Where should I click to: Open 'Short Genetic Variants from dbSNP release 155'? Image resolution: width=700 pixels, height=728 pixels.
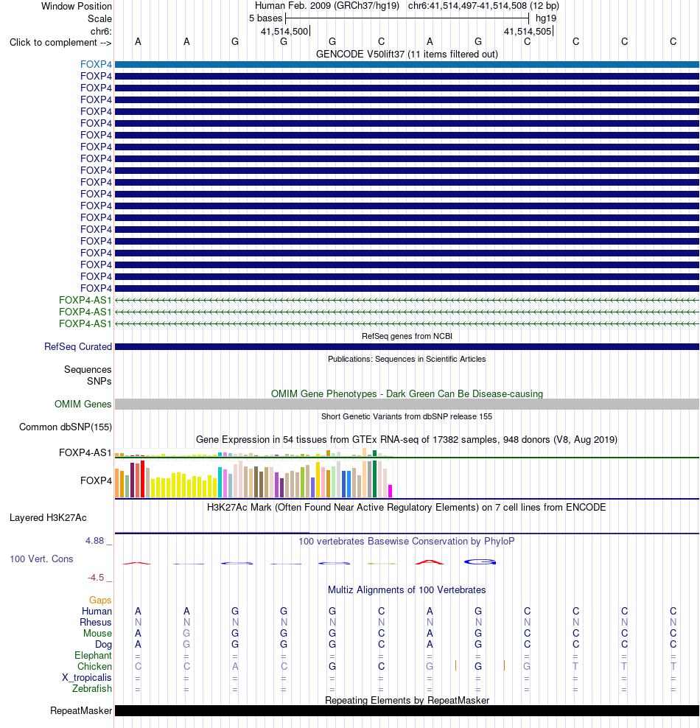click(x=407, y=416)
